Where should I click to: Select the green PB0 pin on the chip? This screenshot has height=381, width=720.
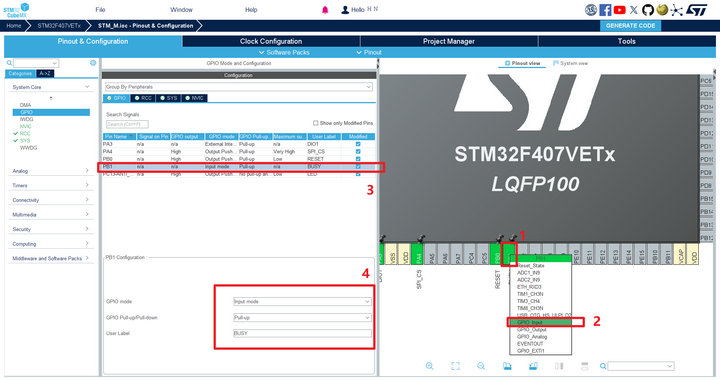496,254
